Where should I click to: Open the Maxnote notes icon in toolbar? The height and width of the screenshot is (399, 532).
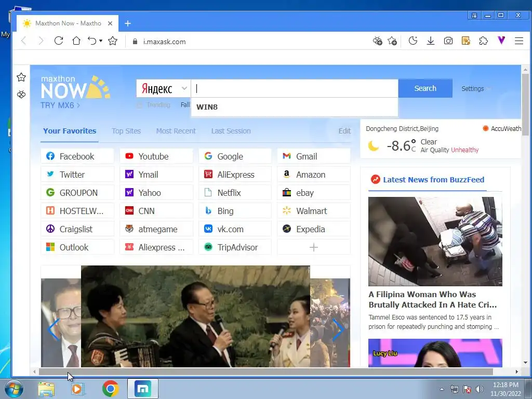466,41
